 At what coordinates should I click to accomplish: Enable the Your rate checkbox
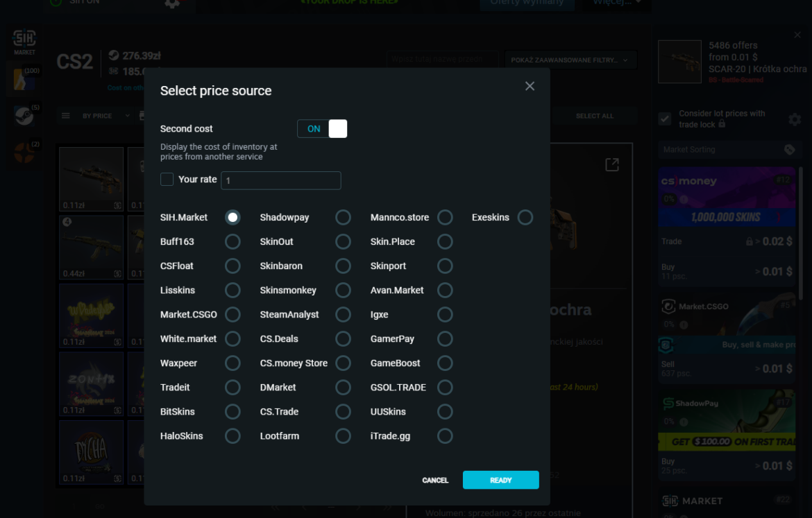[167, 180]
